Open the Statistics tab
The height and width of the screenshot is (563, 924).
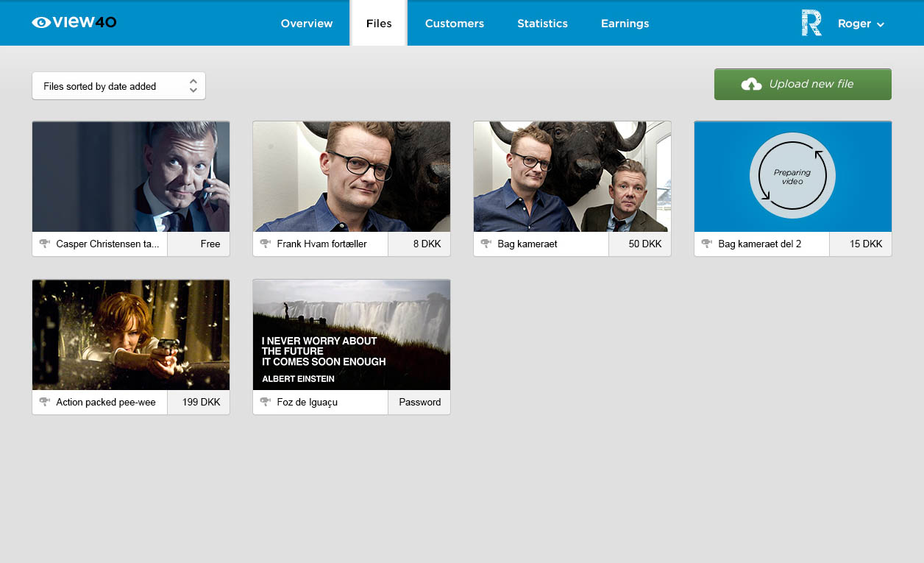[x=542, y=24]
